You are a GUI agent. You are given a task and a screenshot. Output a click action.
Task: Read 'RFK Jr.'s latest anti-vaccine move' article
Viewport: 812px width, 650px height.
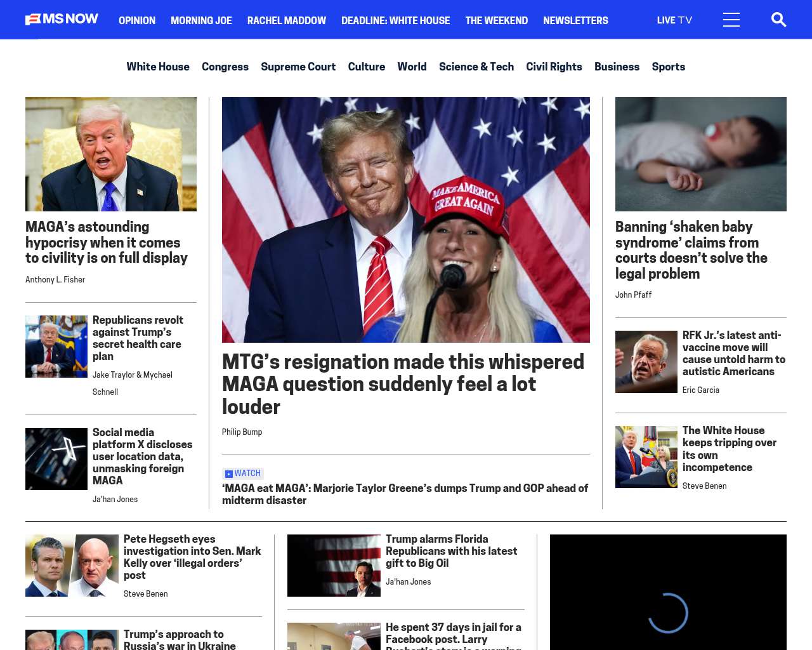pyautogui.click(x=734, y=354)
